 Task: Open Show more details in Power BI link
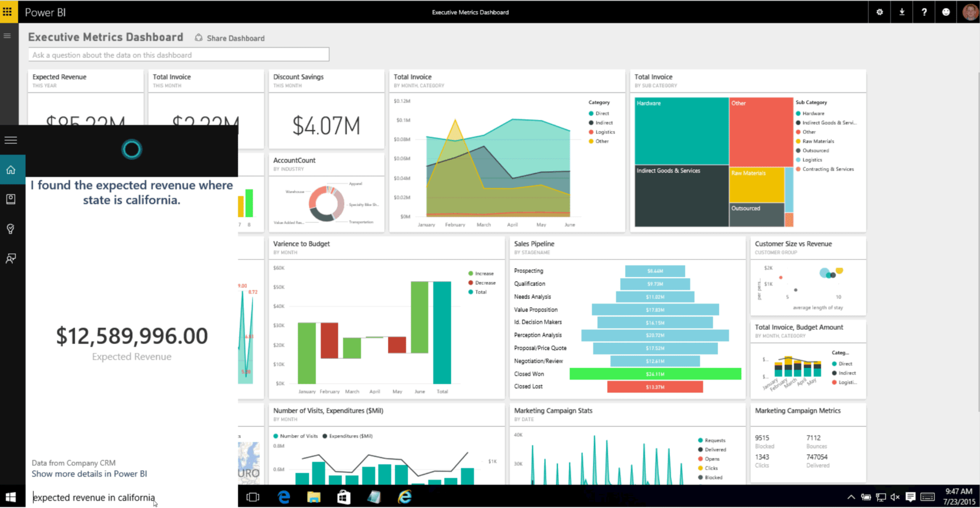point(89,474)
